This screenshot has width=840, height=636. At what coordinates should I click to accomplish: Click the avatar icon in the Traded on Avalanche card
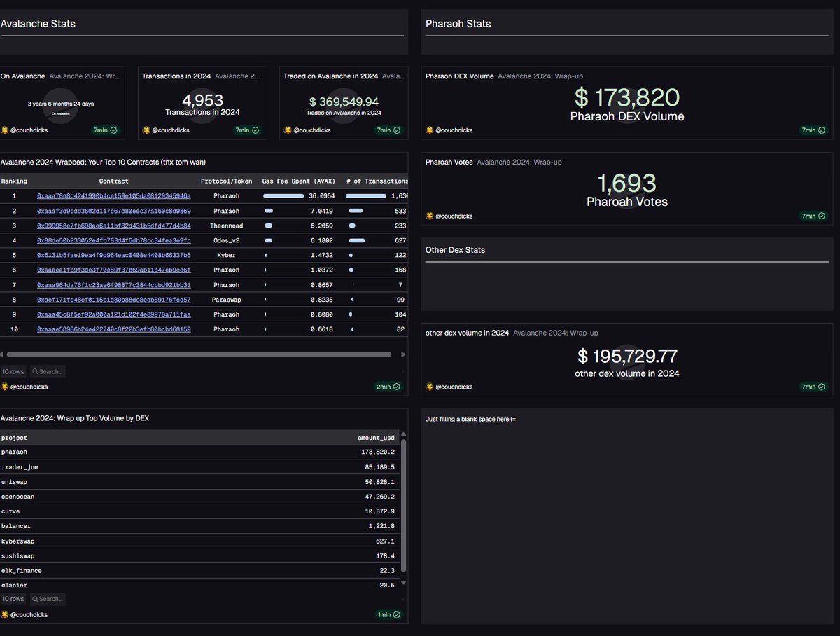pyautogui.click(x=288, y=130)
